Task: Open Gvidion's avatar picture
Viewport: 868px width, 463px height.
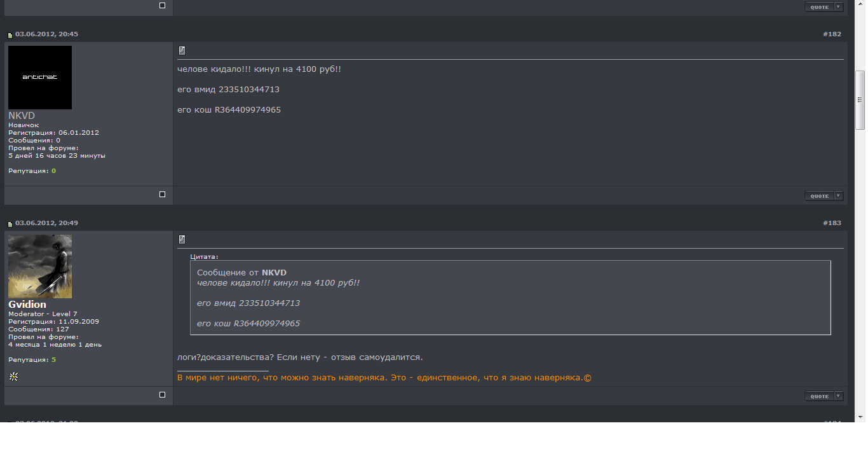Action: (x=40, y=266)
